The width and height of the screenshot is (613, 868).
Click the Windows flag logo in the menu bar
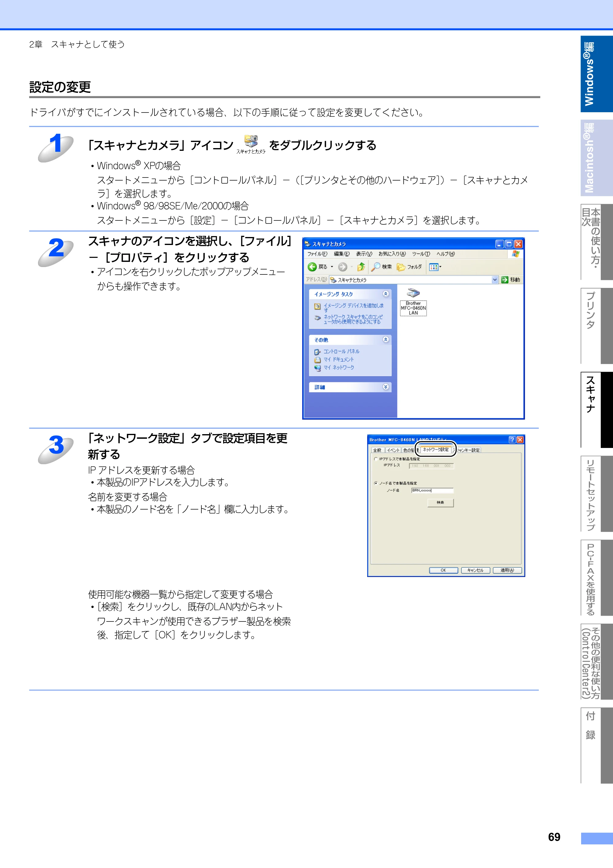[x=516, y=254]
